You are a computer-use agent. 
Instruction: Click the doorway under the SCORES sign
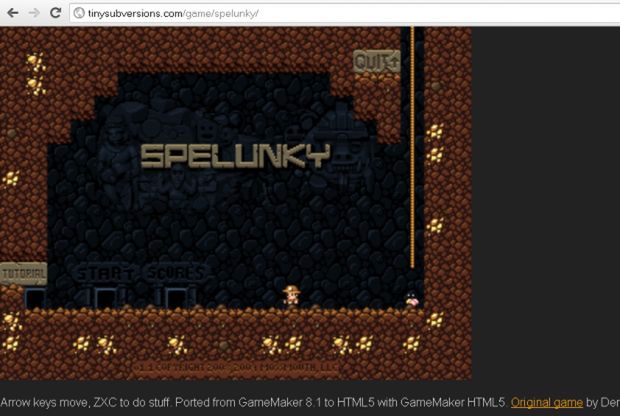coord(176,298)
